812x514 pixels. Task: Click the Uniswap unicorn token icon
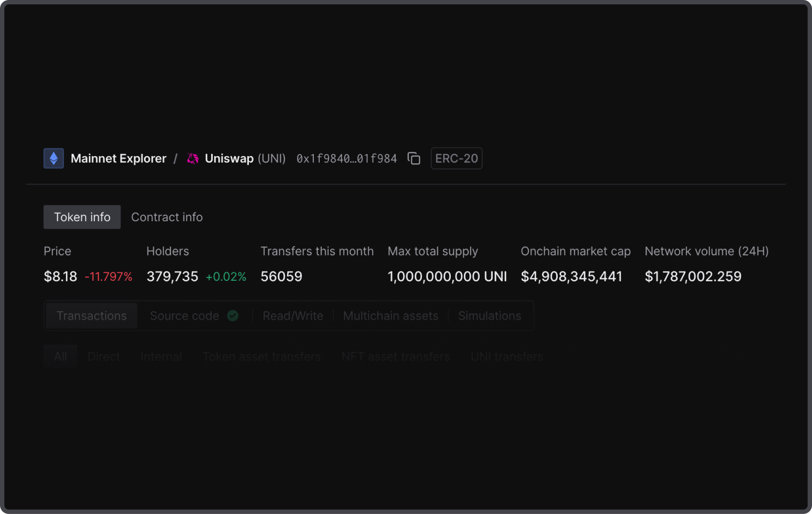point(193,158)
